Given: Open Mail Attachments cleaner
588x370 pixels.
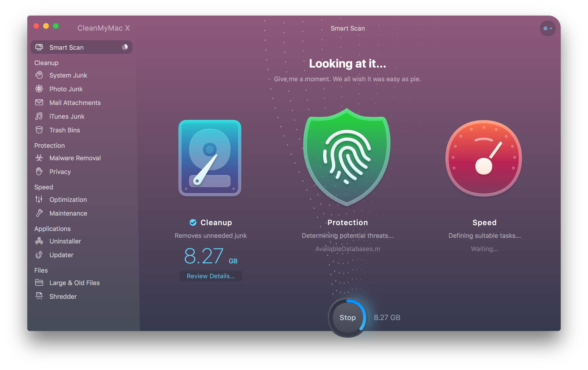Looking at the screenshot, I should pyautogui.click(x=75, y=103).
